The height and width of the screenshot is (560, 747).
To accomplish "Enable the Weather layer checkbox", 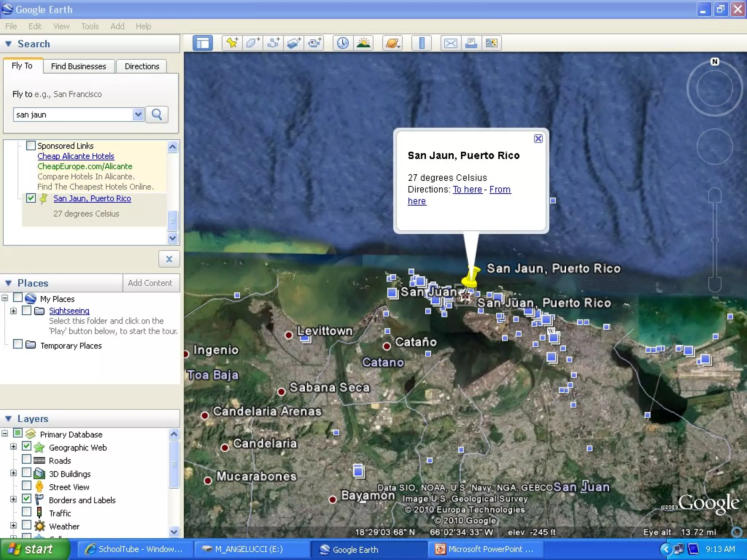I will click(27, 525).
